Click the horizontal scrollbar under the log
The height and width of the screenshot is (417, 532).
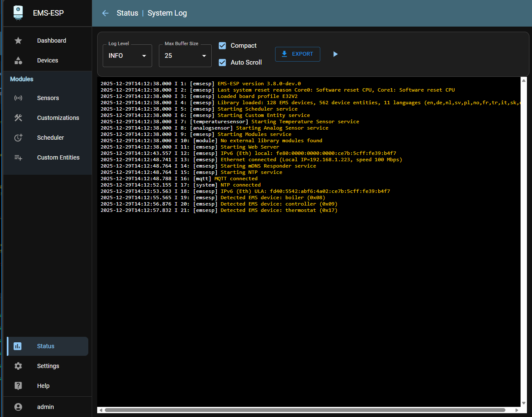304,410
